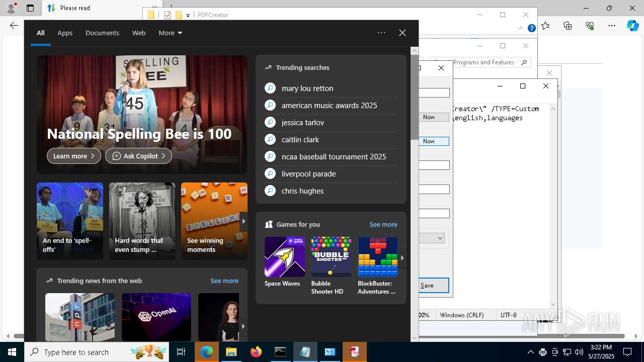
Task: Click UTF-8 in Notepad status bar
Action: pos(508,315)
